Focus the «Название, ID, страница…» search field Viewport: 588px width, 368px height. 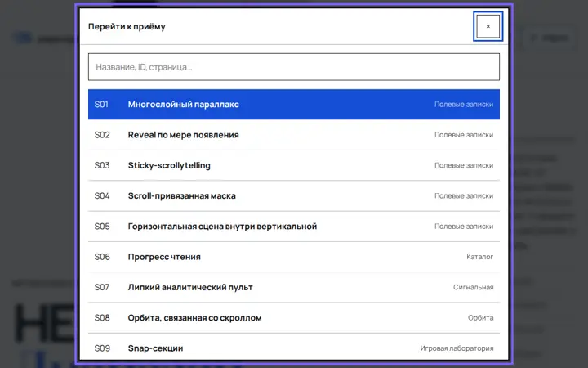294,67
